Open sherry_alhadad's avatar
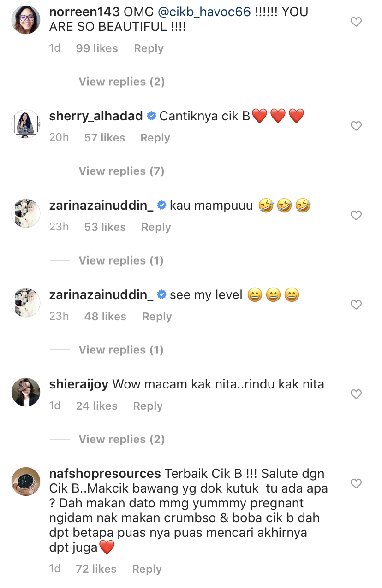Screen dimensions: 382x588 pyautogui.click(x=26, y=124)
